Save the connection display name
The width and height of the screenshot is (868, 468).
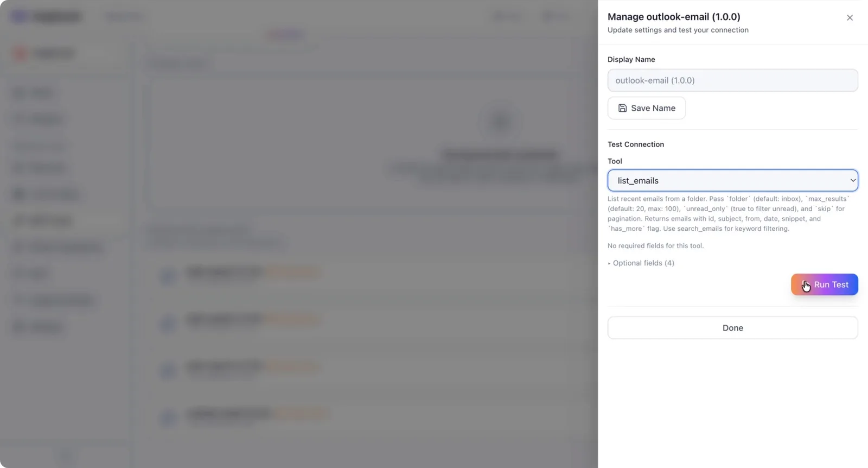point(646,108)
